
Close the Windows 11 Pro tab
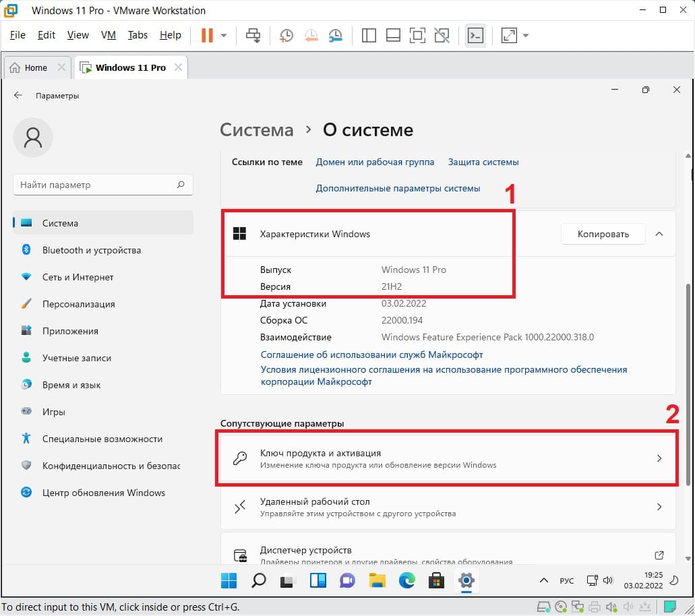pyautogui.click(x=178, y=67)
